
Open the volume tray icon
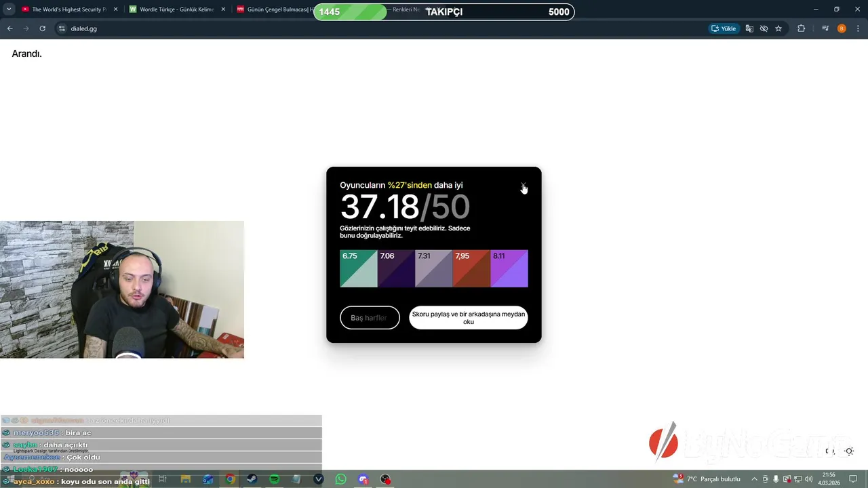(809, 479)
